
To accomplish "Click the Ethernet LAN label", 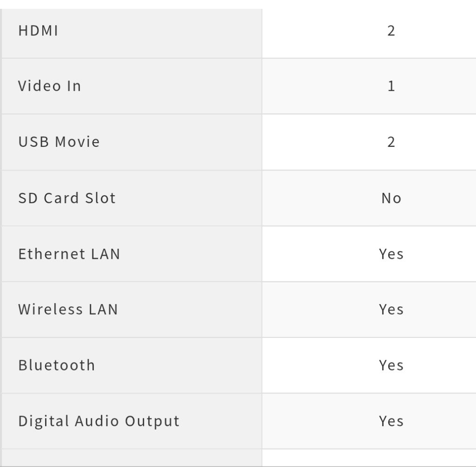I will [69, 254].
